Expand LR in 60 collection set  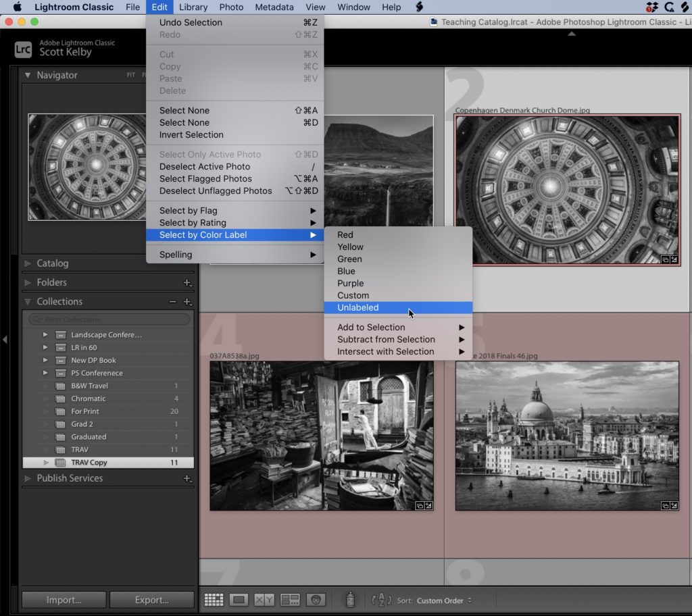45,348
